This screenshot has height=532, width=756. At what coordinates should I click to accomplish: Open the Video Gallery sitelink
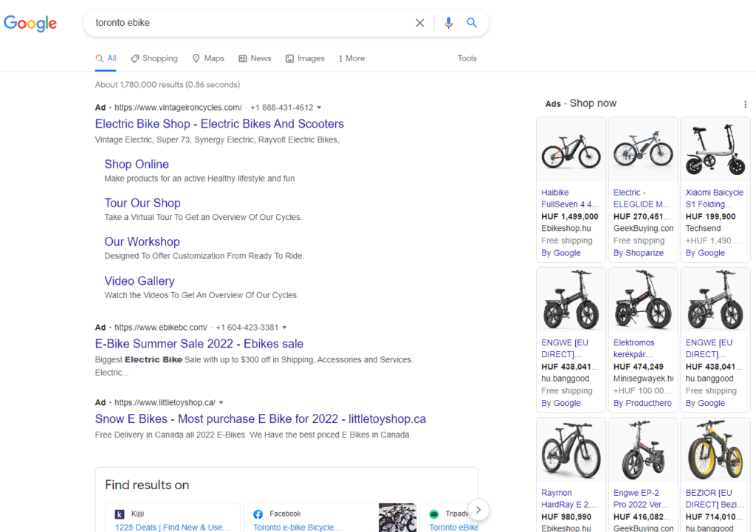click(140, 281)
